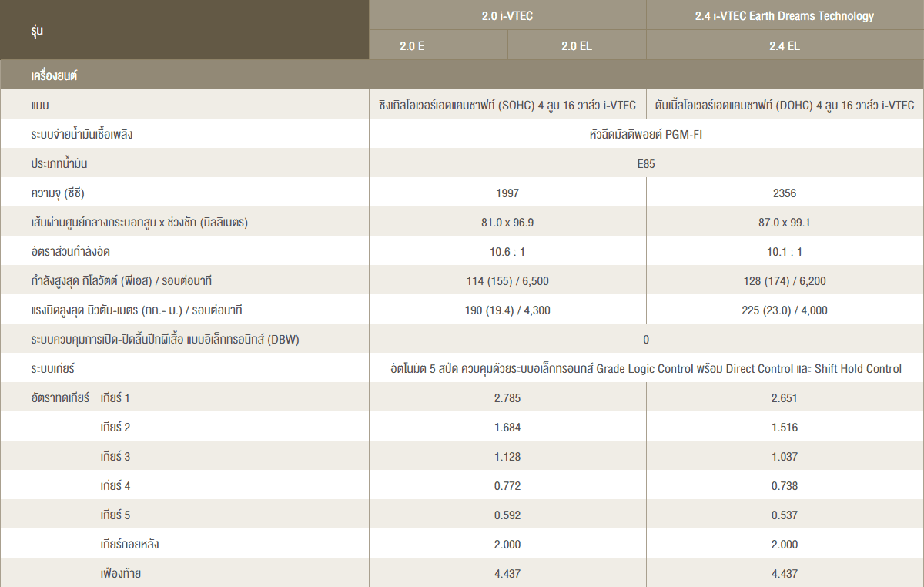Click the 2.0 E sub-header

(x=438, y=45)
